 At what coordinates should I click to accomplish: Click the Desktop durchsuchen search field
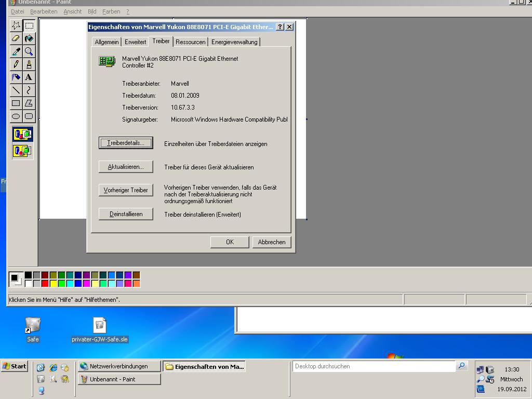coord(374,366)
